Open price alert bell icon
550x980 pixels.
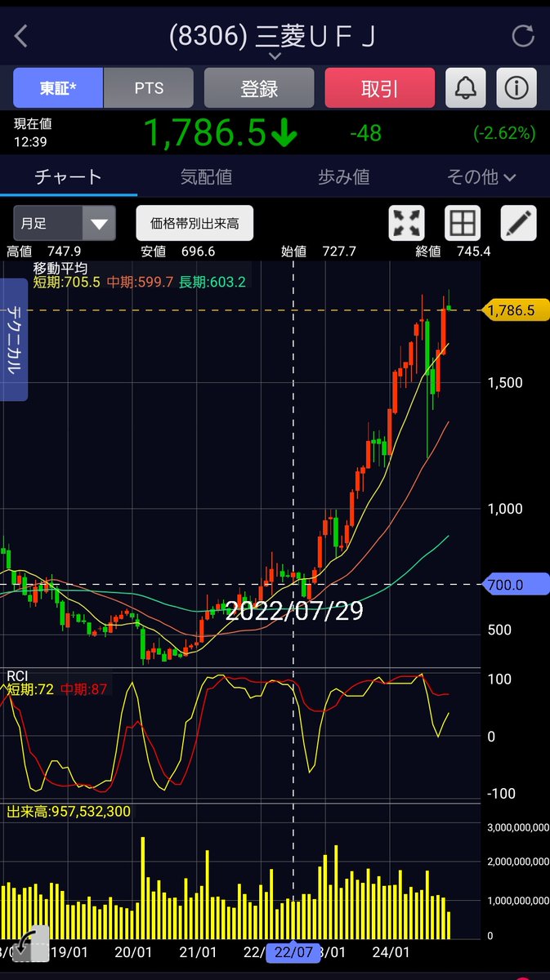click(466, 87)
